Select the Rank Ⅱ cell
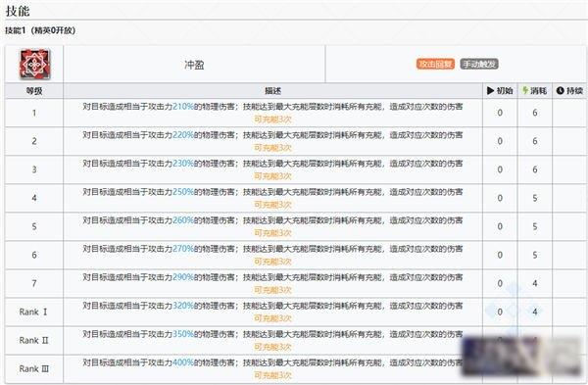The image size is (588, 385). [x=34, y=341]
